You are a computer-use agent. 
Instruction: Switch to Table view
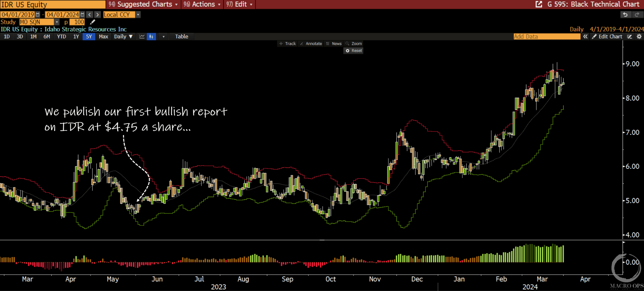coord(182,36)
